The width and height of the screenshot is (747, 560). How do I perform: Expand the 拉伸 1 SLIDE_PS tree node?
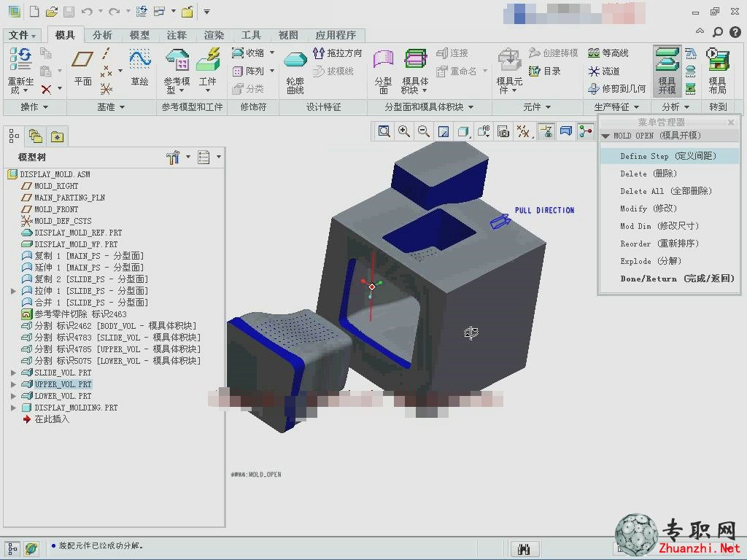(x=13, y=291)
